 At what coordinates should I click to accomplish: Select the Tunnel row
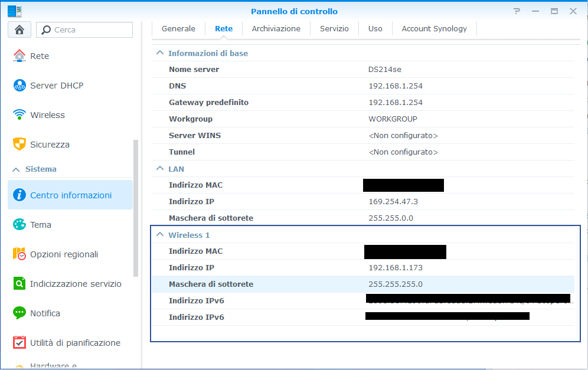363,152
